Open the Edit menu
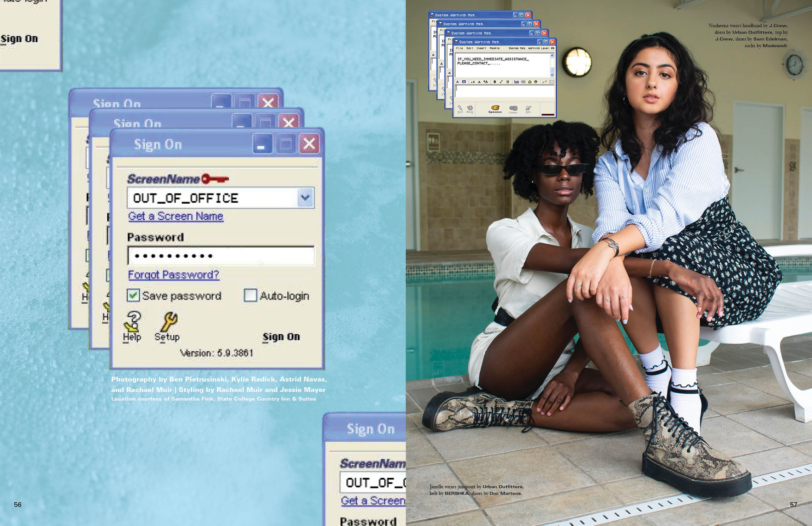The width and height of the screenshot is (812, 526). click(470, 48)
